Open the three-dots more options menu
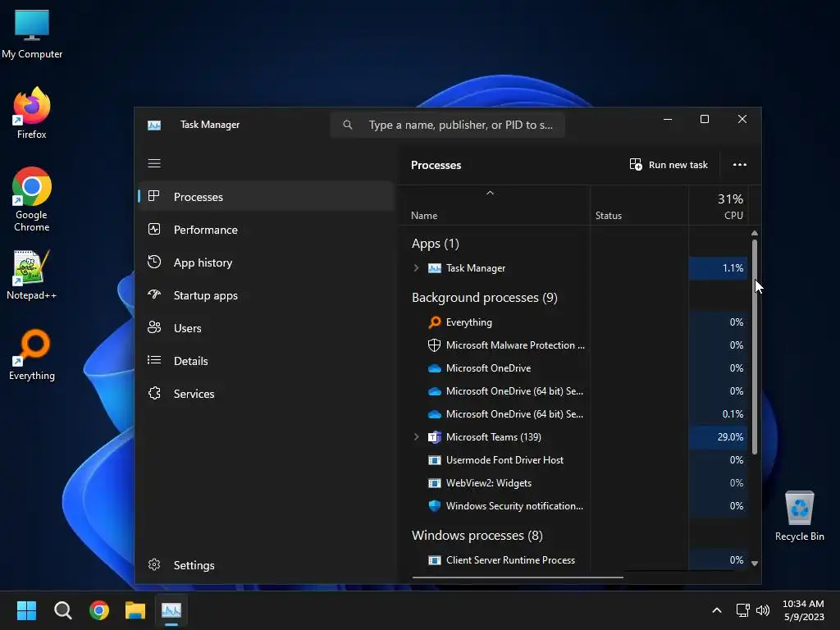840x630 pixels. click(739, 164)
